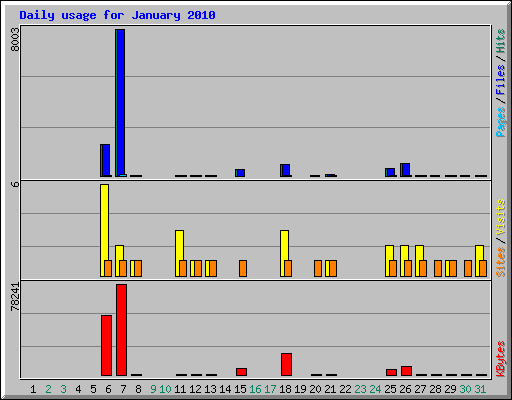Select the blue "Files" legend label
Viewport: 512px width, 400px height.
(501, 79)
